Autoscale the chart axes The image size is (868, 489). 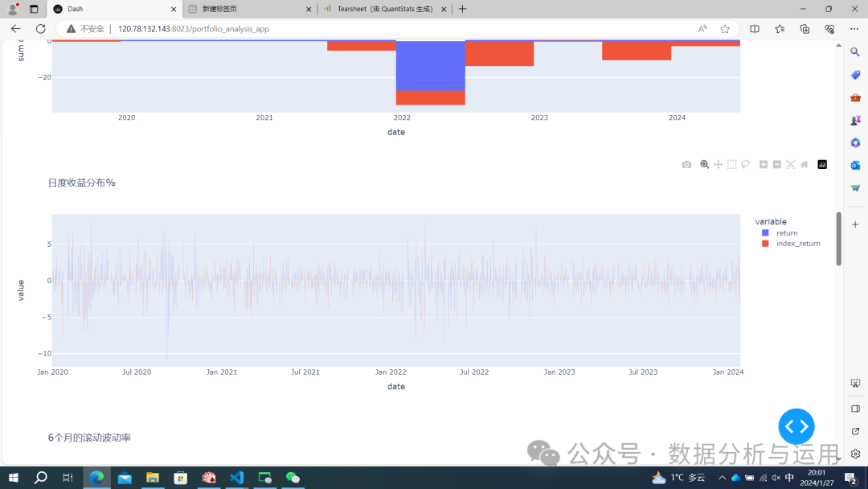791,165
